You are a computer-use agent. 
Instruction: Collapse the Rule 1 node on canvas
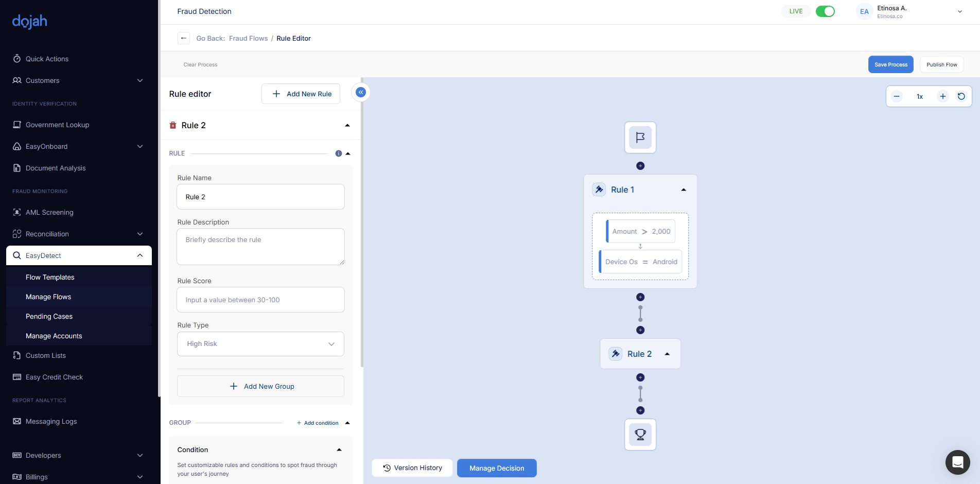(684, 190)
